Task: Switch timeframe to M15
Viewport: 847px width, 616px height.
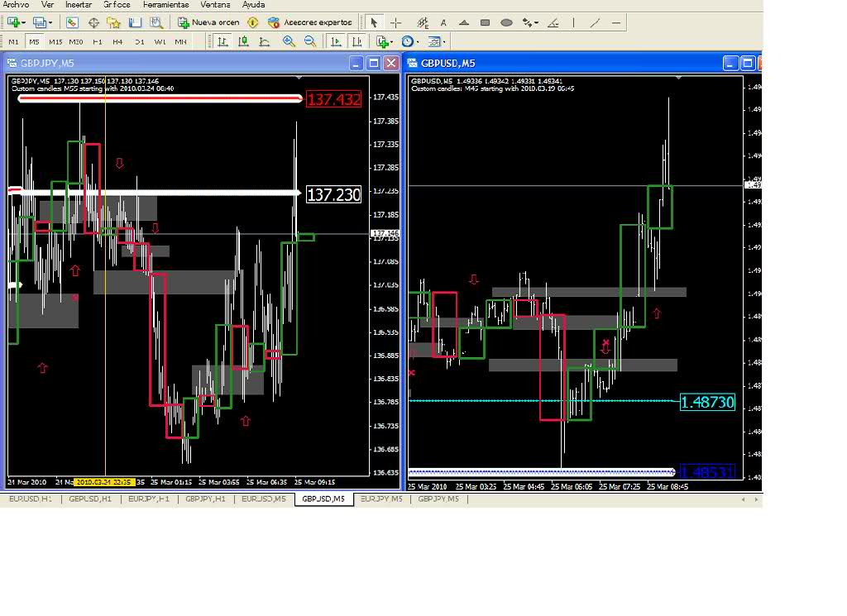Action: [x=55, y=41]
